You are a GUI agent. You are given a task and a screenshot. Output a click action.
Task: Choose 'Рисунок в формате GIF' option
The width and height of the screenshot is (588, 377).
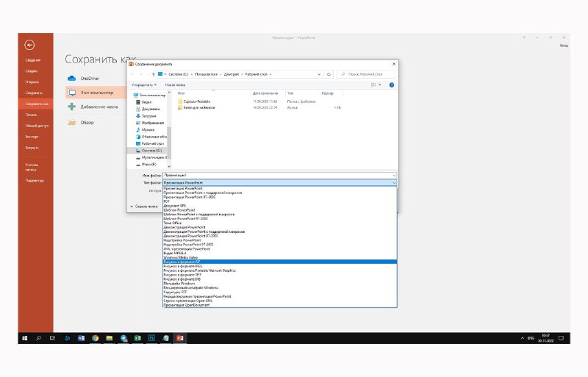click(x=279, y=262)
